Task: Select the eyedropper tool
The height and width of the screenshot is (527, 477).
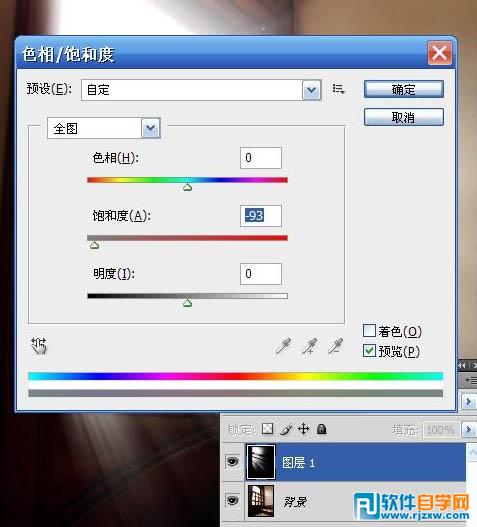Action: point(283,346)
